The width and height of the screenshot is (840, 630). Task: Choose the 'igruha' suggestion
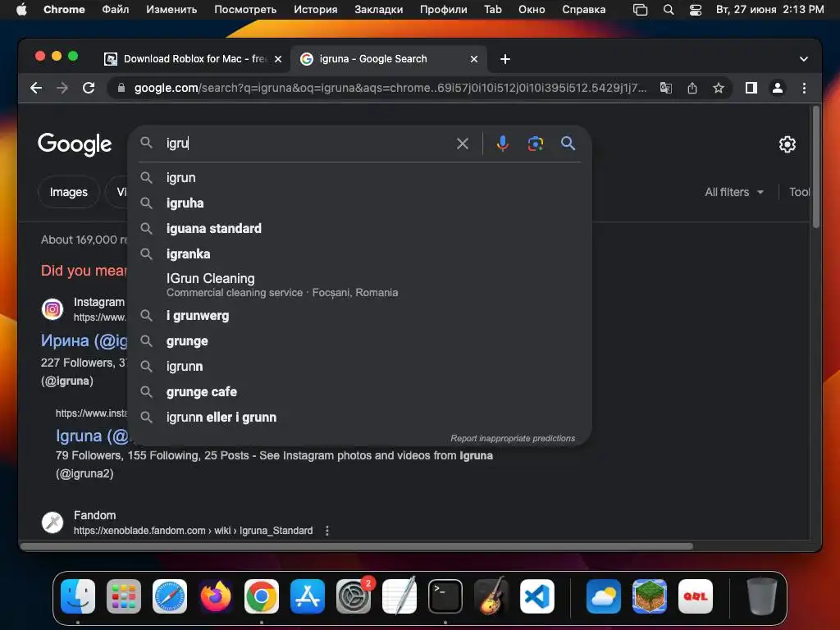click(x=359, y=203)
